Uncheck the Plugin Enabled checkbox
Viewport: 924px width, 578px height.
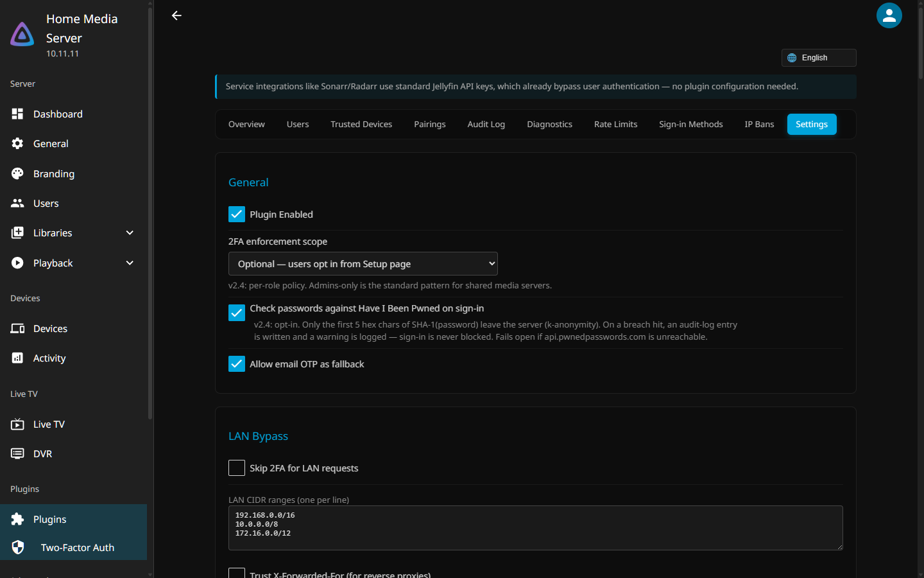pos(237,214)
